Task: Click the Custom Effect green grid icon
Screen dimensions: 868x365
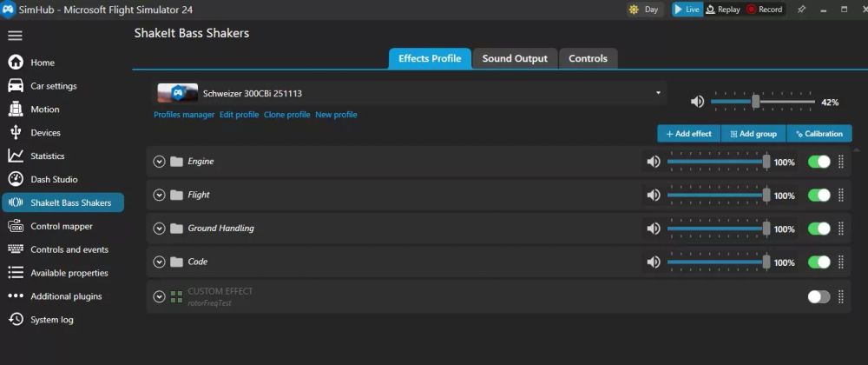Action: tap(176, 297)
